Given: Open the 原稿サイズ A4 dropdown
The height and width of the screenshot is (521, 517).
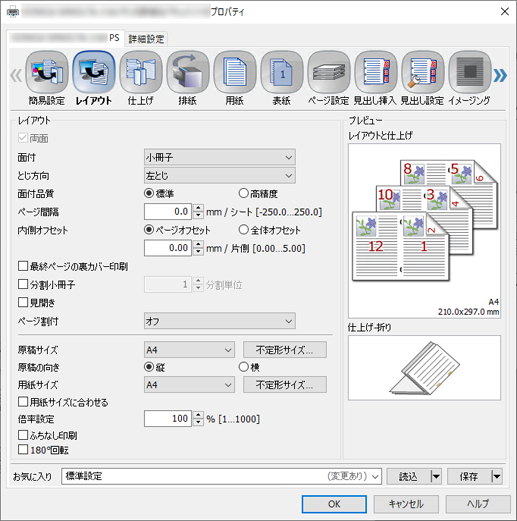Looking at the screenshot, I should coord(189,350).
